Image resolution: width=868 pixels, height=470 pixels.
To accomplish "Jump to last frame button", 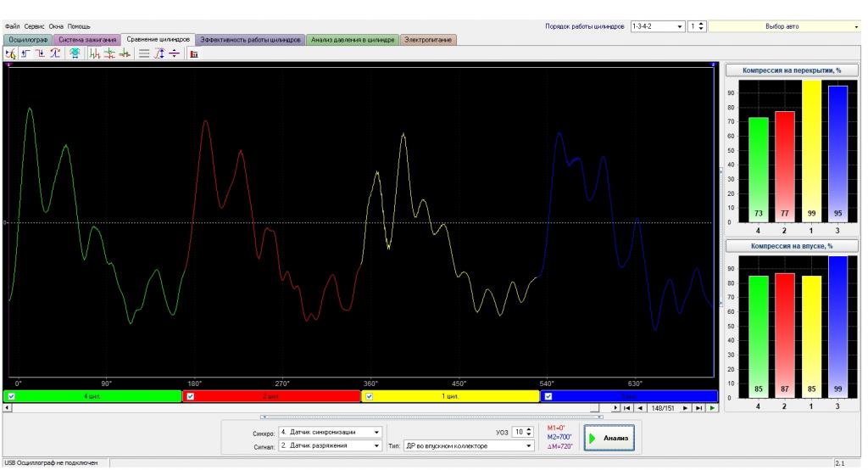I will click(x=699, y=408).
